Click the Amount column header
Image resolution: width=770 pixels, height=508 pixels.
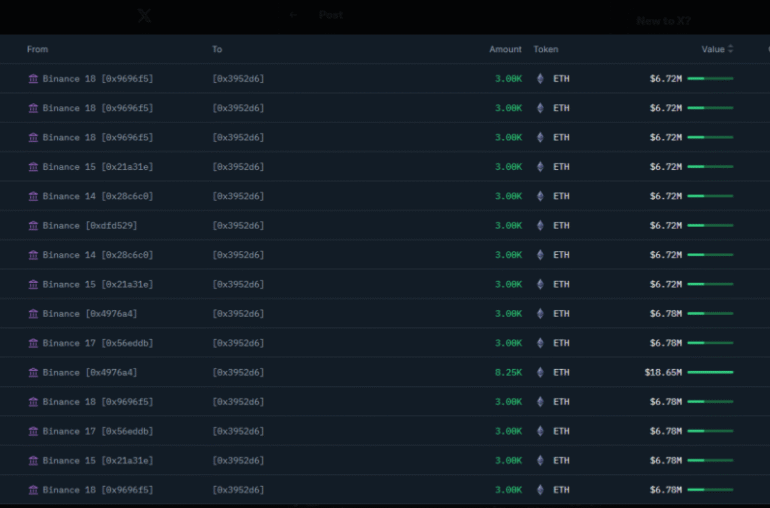[505, 49]
